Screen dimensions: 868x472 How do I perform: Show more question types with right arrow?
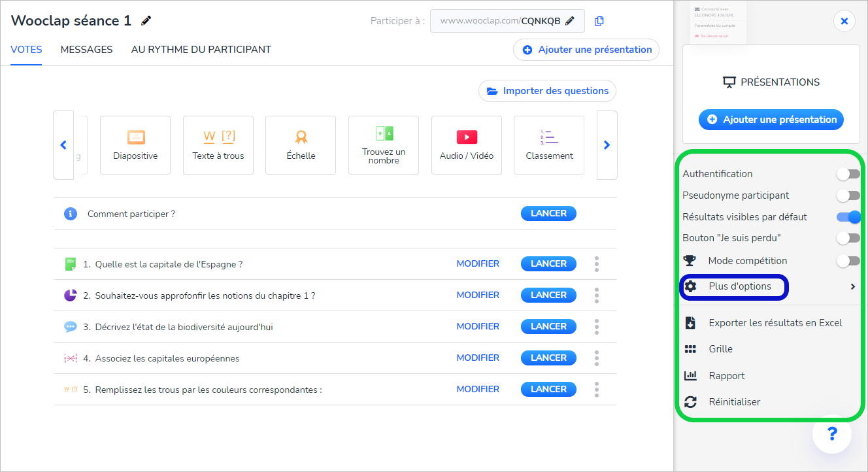click(x=607, y=145)
